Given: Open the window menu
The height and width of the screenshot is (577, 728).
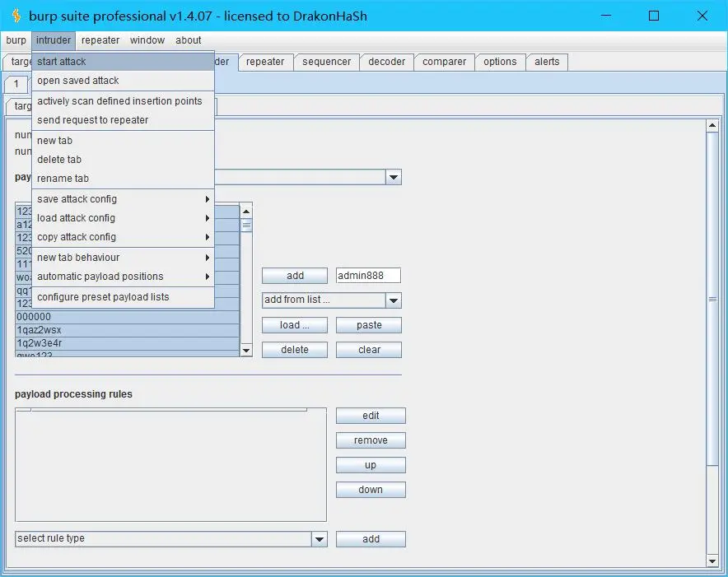Looking at the screenshot, I should pos(147,40).
